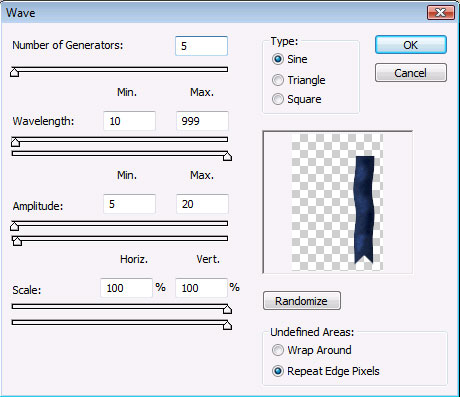Click the 'Wavelength:' label
Image resolution: width=460 pixels, height=397 pixels.
click(43, 121)
